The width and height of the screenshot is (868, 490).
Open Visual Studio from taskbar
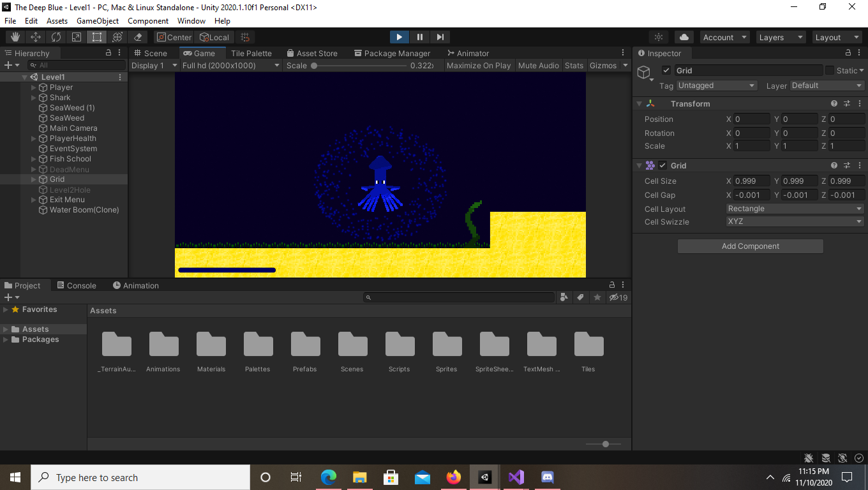(516, 477)
